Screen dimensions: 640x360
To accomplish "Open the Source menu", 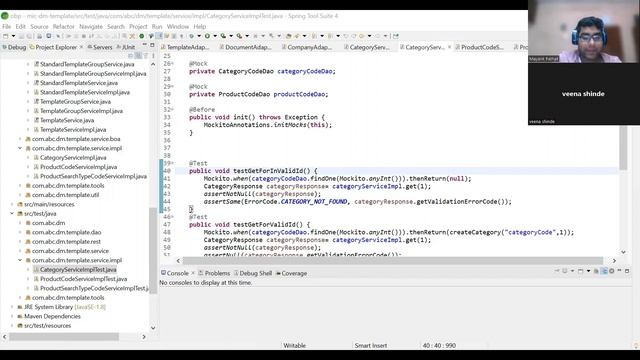I will point(39,27).
